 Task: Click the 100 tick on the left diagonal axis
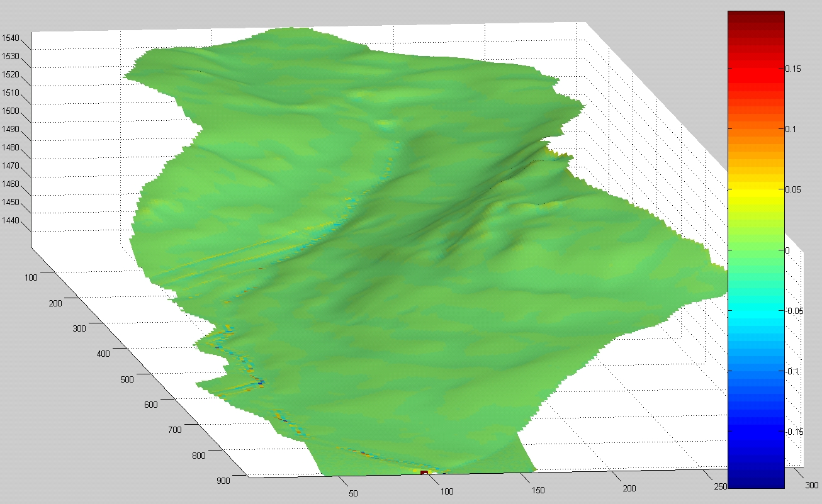(31, 277)
